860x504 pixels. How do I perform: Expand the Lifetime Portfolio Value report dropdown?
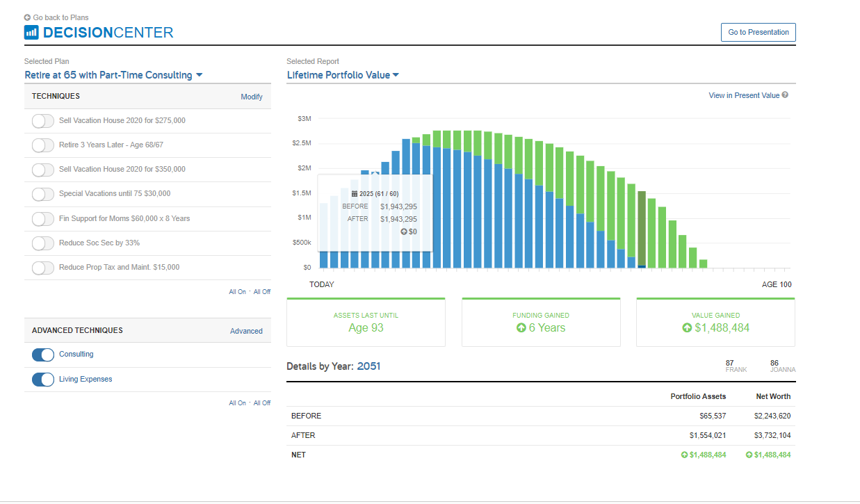pyautogui.click(x=343, y=75)
